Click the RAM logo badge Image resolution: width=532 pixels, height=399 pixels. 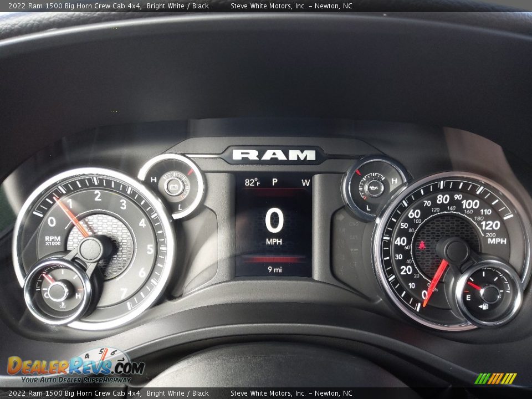(274, 155)
